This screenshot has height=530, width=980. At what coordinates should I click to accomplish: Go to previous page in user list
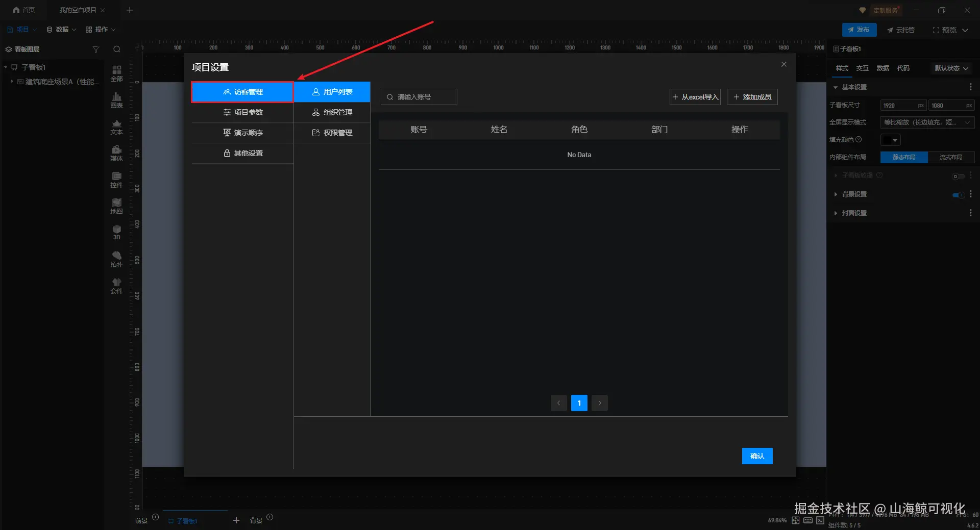point(559,403)
